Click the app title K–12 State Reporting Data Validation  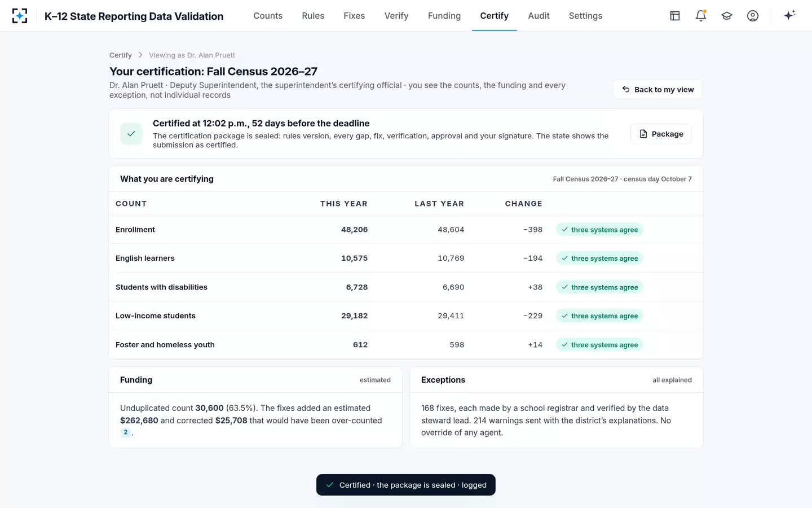point(134,16)
